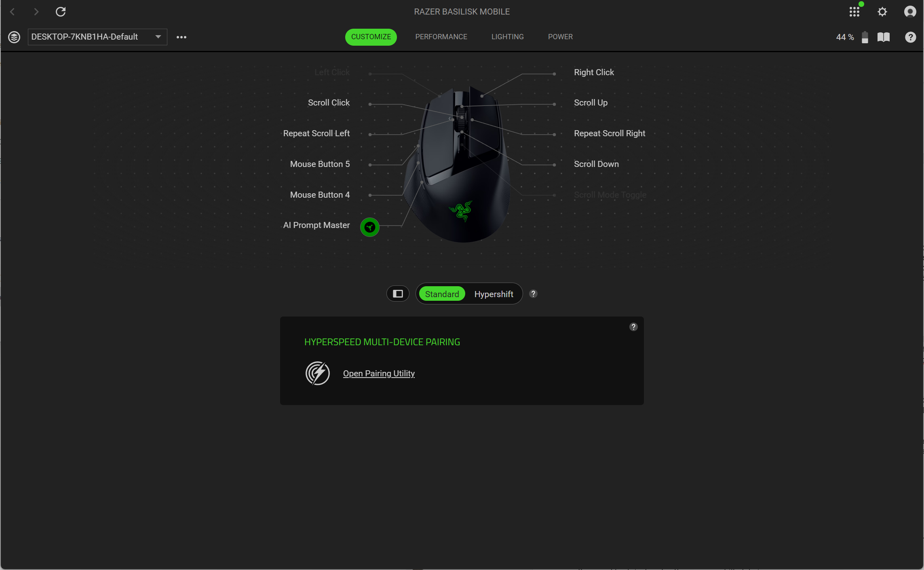Viewport: 924px width, 570px height.
Task: Go forward with the right arrow icon
Action: pyautogui.click(x=36, y=12)
